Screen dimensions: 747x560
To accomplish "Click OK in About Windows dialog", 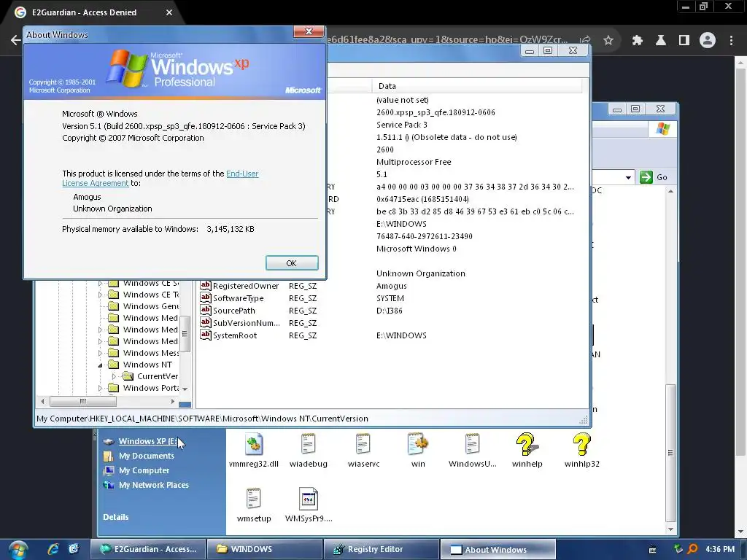I will click(x=292, y=262).
